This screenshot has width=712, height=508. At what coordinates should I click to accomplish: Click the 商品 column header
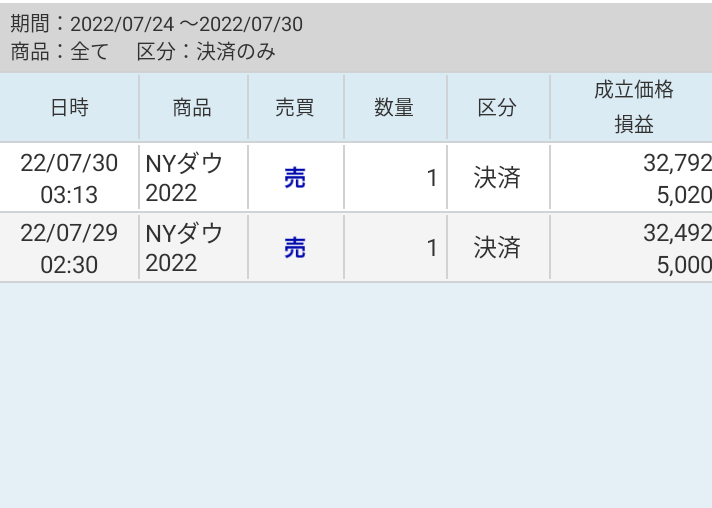pyautogui.click(x=192, y=108)
